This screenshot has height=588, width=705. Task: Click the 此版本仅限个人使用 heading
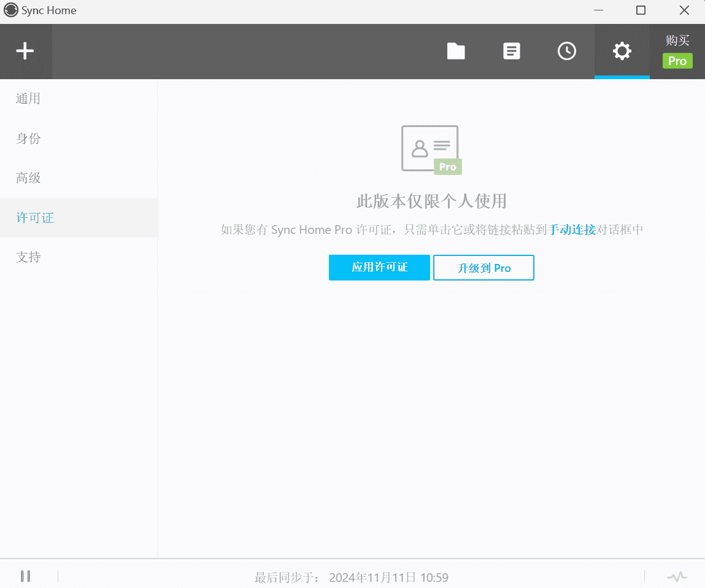pyautogui.click(x=431, y=201)
